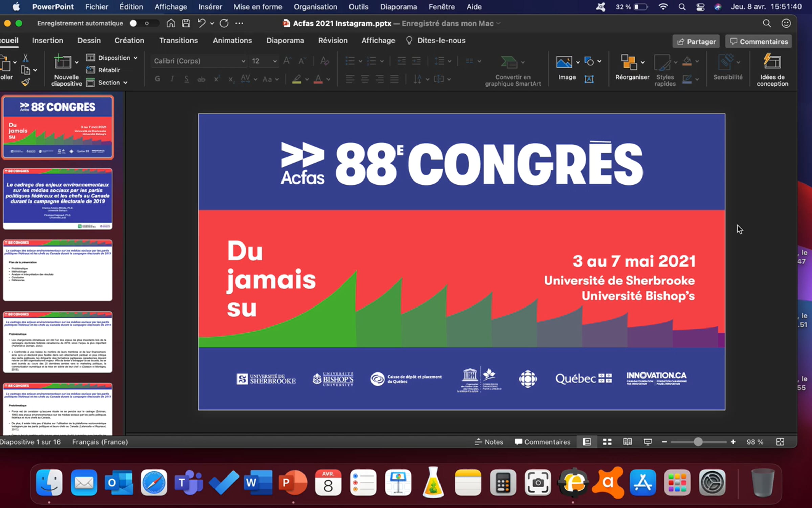Zoom out with the minus icon
Image resolution: width=812 pixels, height=508 pixels.
(664, 442)
